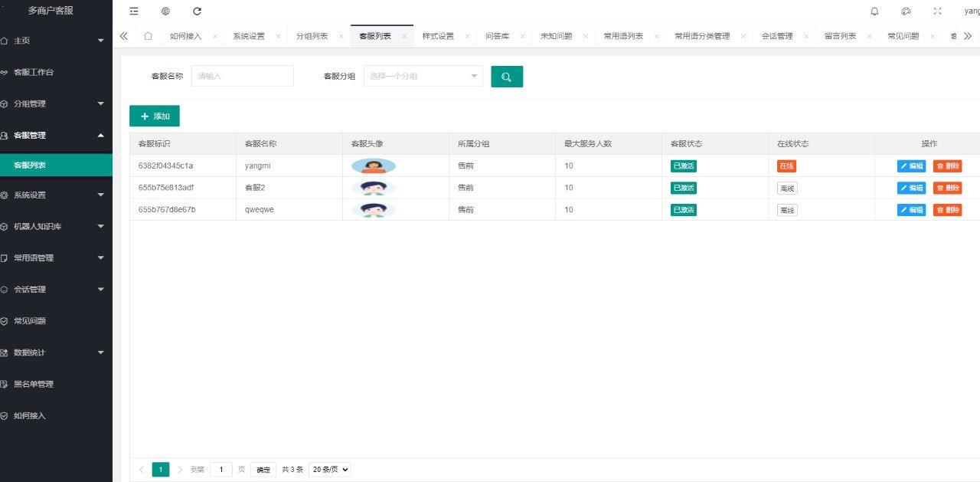This screenshot has width=980, height=482.
Task: Expand the 系统设置 sidebar menu
Action: 56,195
